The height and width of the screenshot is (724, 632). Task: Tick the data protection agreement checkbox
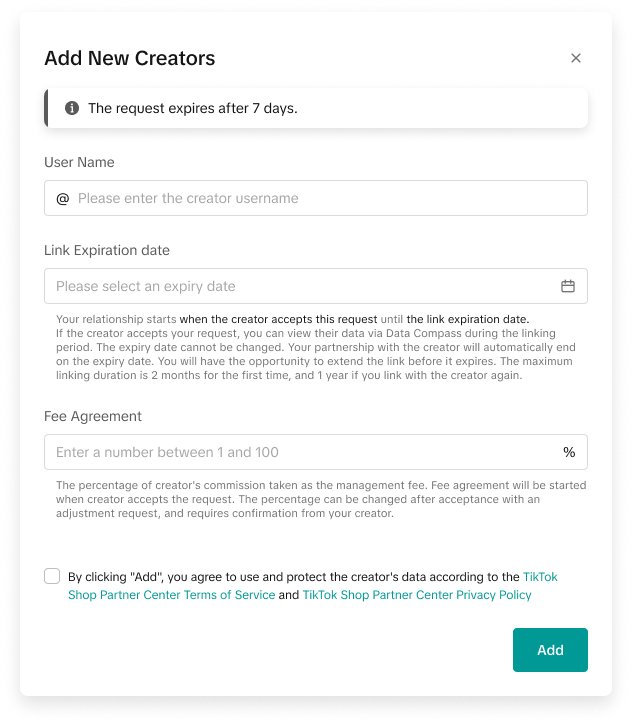[52, 577]
